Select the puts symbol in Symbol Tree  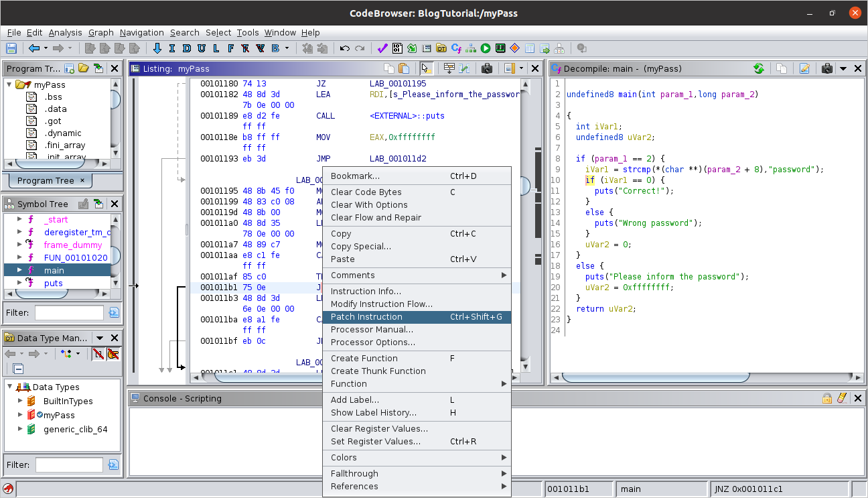point(54,283)
